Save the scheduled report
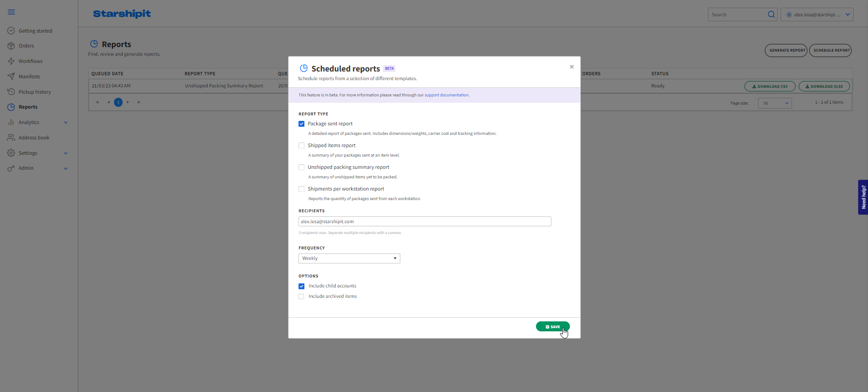 (x=553, y=326)
